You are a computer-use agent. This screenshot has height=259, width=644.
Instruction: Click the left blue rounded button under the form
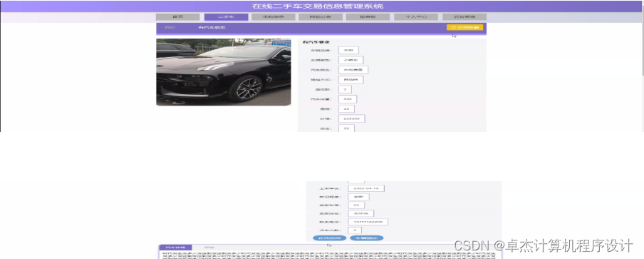tap(329, 238)
